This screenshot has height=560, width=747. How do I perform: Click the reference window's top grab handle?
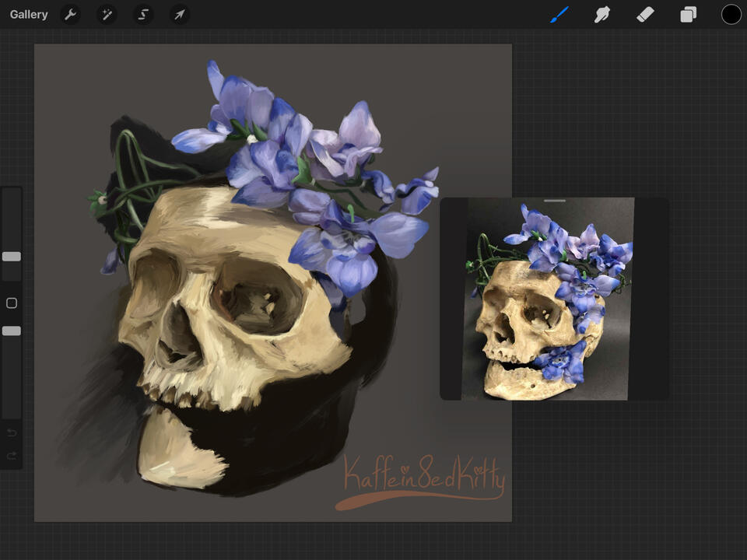554,201
